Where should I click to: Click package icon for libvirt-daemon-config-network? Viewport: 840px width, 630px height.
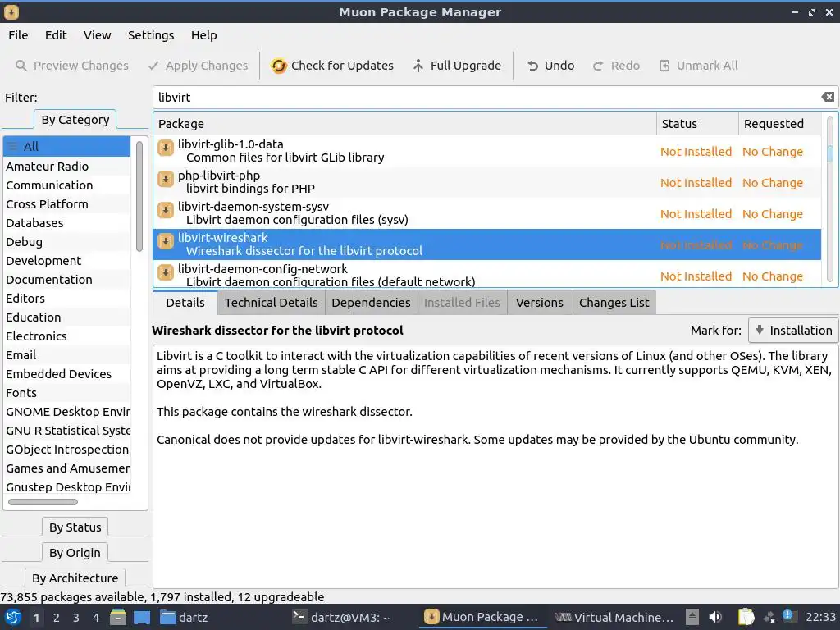166,272
